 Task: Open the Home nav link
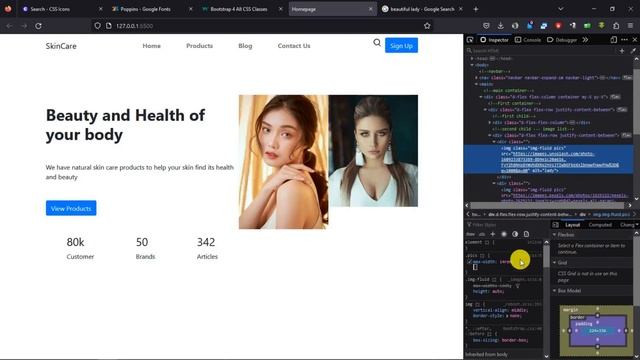151,46
